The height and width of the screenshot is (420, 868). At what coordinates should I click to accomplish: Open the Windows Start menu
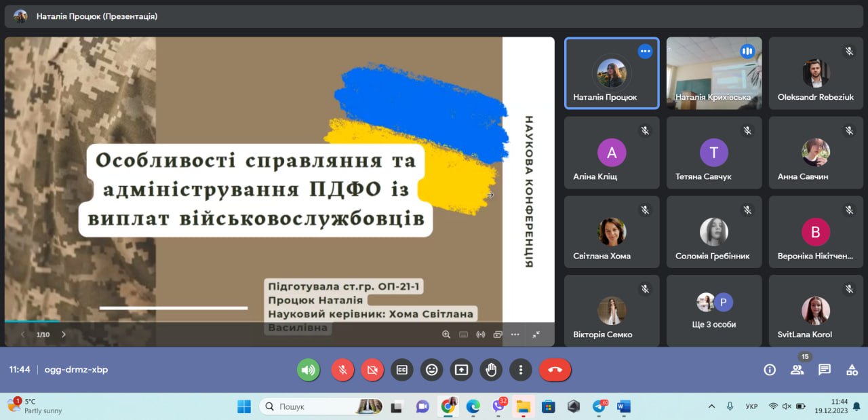(x=243, y=406)
